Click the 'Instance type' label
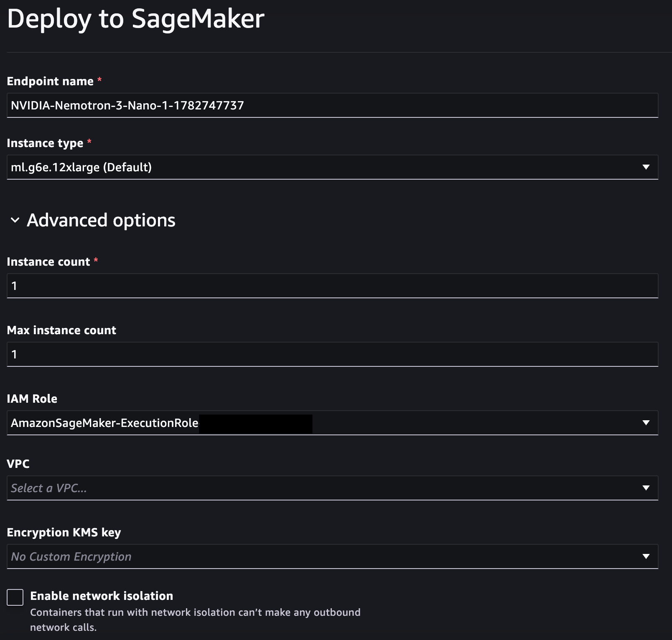This screenshot has height=640, width=672. click(45, 143)
